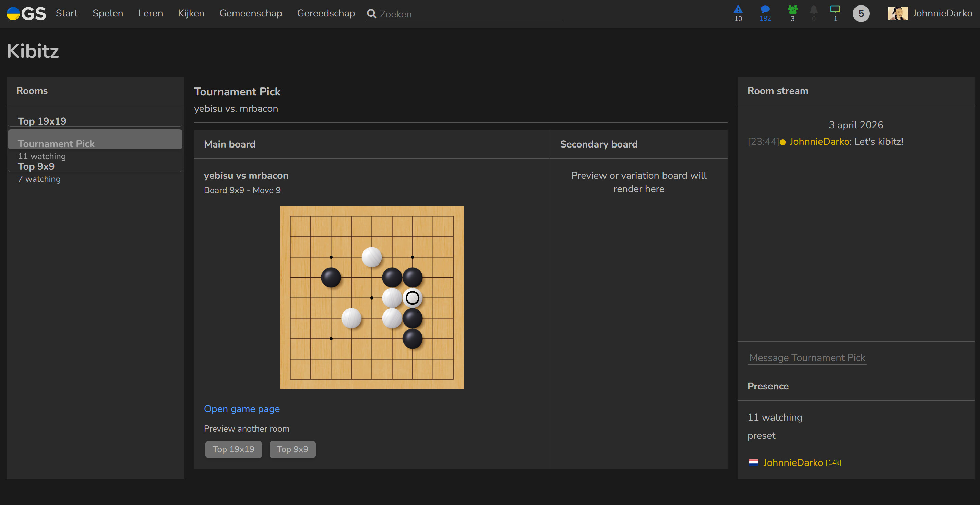The width and height of the screenshot is (980, 505).
Task: Click the Go board thumbnail
Action: coord(371,297)
